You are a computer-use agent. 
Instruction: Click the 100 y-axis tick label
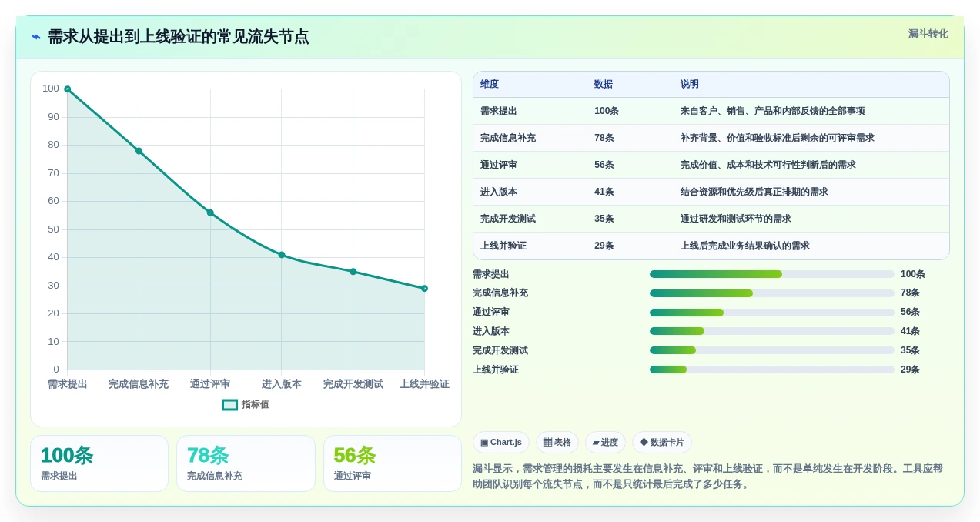(x=51, y=89)
